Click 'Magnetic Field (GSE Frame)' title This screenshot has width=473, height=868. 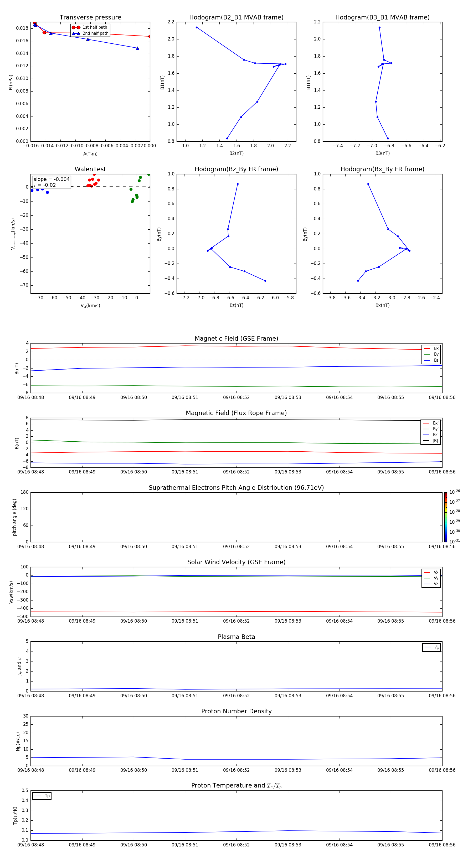pos(236,339)
